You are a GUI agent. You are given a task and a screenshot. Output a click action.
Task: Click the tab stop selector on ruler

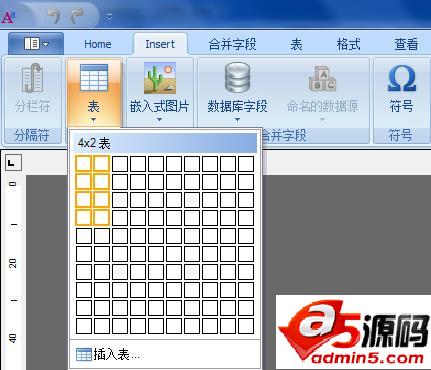(13, 163)
